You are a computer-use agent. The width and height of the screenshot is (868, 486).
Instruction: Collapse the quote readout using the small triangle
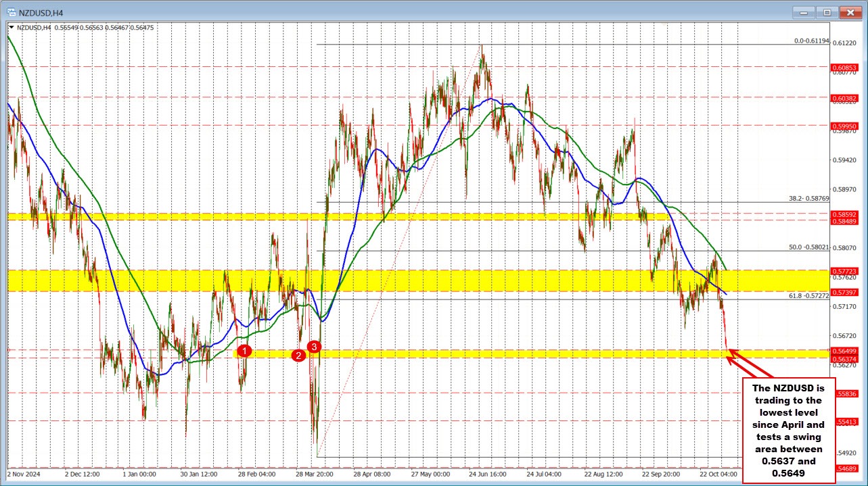point(11,28)
